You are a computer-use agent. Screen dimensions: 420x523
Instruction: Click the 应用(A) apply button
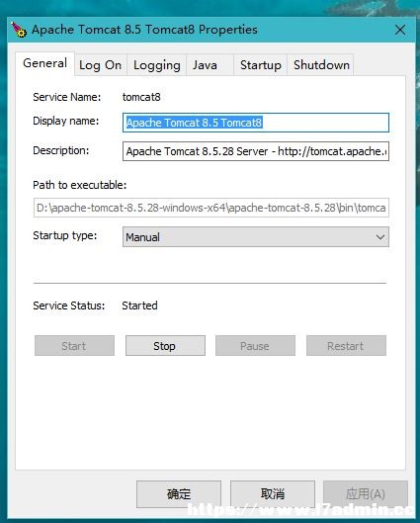(366, 494)
